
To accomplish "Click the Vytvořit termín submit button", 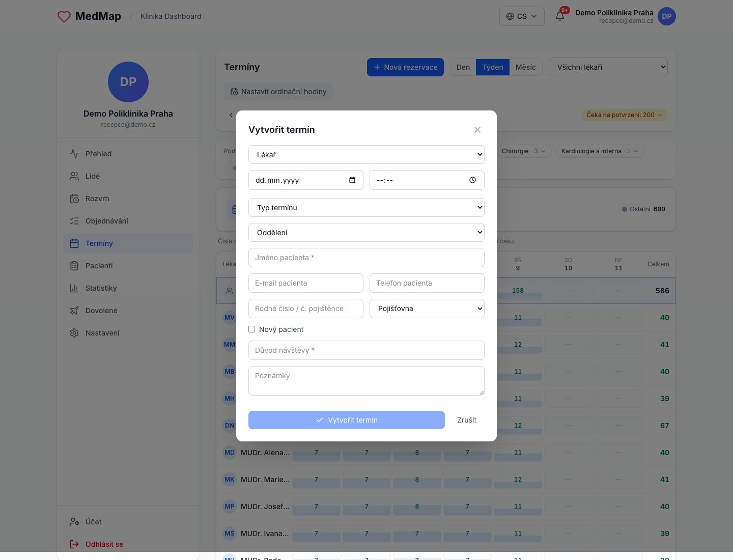I will [347, 420].
